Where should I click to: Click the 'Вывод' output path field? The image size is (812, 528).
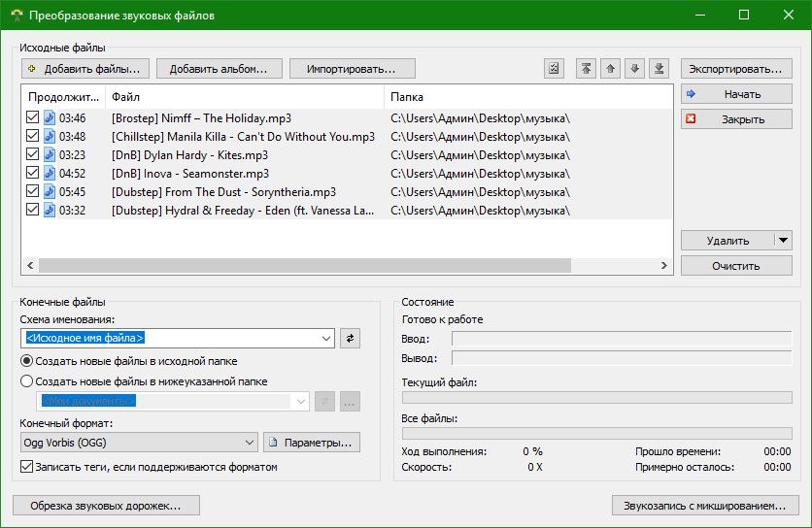tap(622, 358)
